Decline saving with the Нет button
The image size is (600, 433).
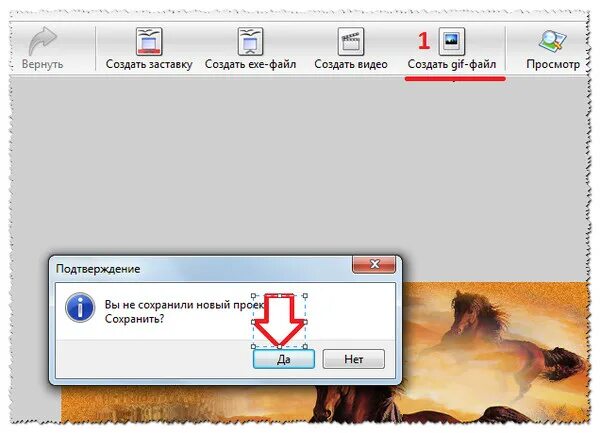pos(354,359)
